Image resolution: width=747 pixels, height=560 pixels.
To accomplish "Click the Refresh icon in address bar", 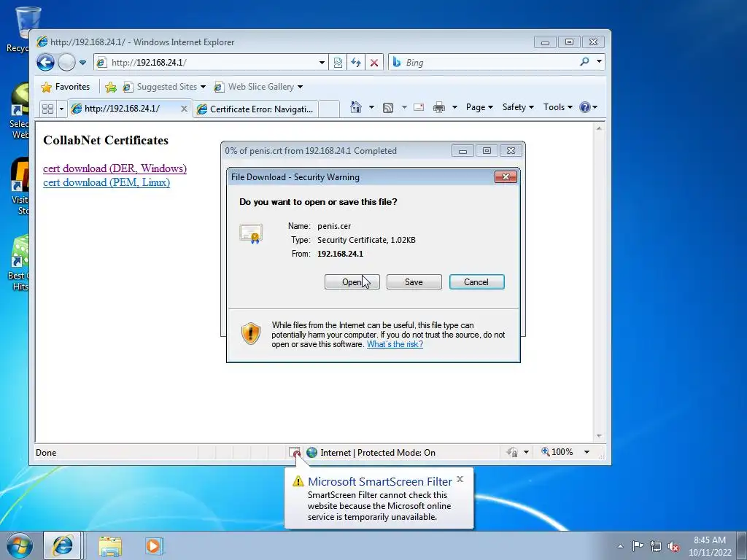I will coord(356,63).
